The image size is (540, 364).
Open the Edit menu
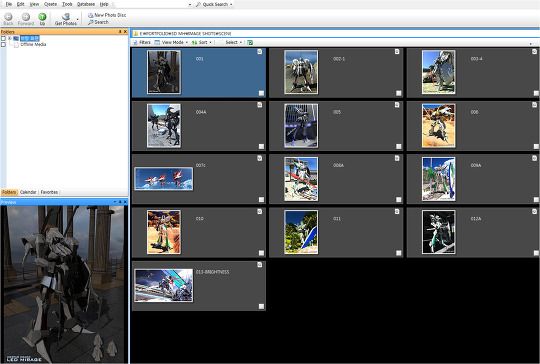21,4
